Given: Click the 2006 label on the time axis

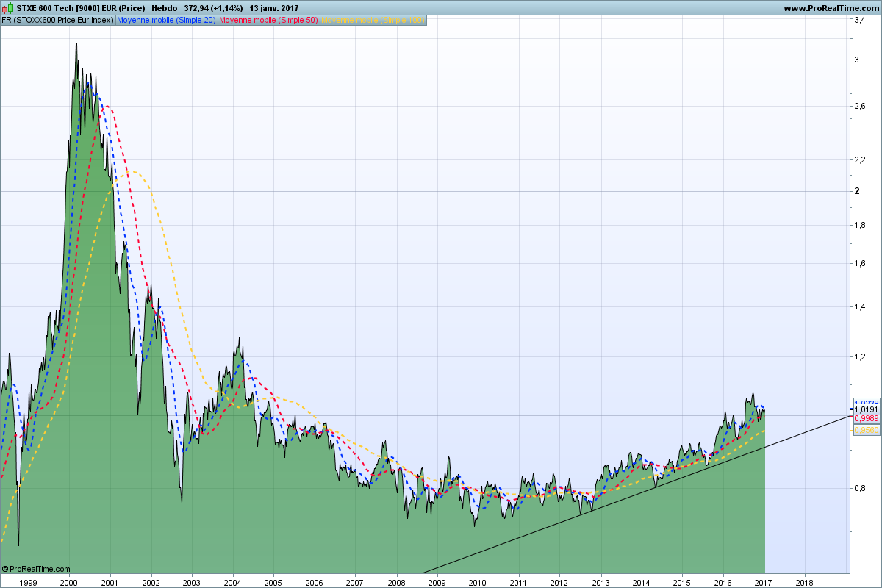Looking at the screenshot, I should pyautogui.click(x=314, y=581).
